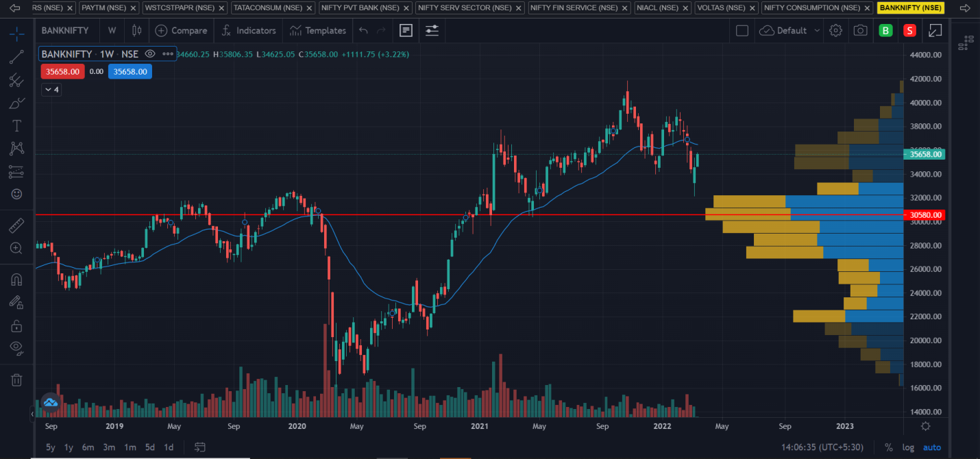The image size is (980, 459).
Task: Click the trash remove drawings icon
Action: pos(17,380)
